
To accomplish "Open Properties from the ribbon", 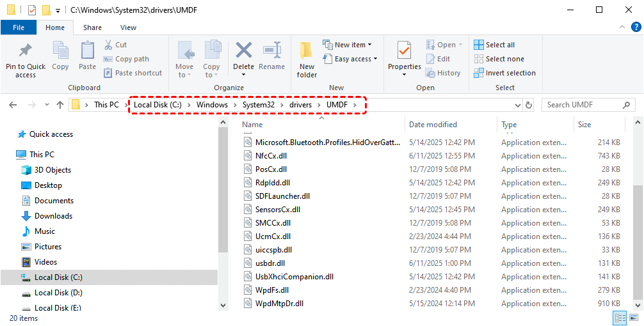I will [404, 51].
